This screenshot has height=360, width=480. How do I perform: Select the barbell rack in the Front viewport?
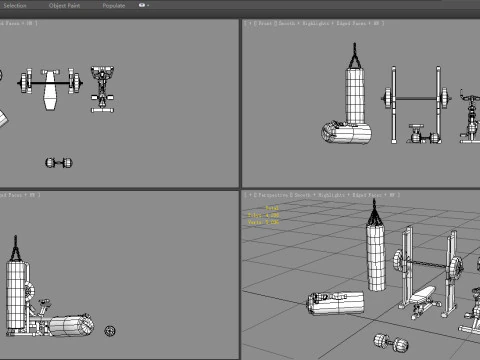(x=416, y=99)
